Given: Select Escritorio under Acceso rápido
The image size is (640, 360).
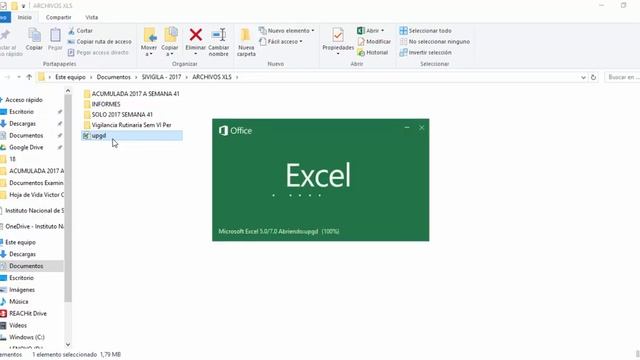Looking at the screenshot, I should click(x=21, y=111).
